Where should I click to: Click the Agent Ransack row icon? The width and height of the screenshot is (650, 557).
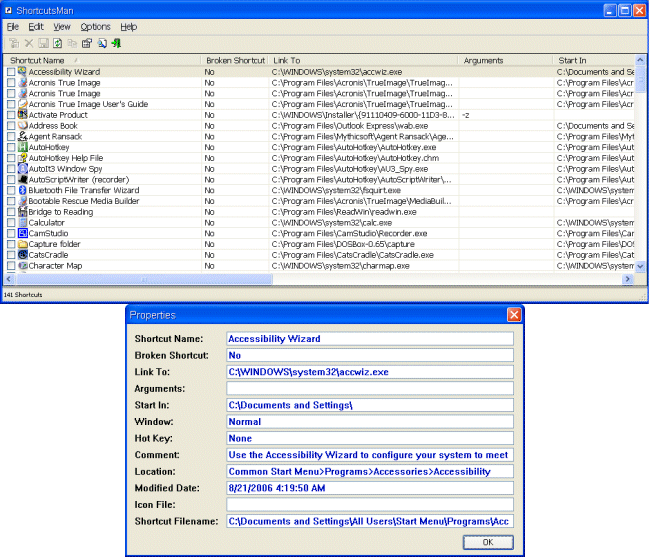coord(22,136)
